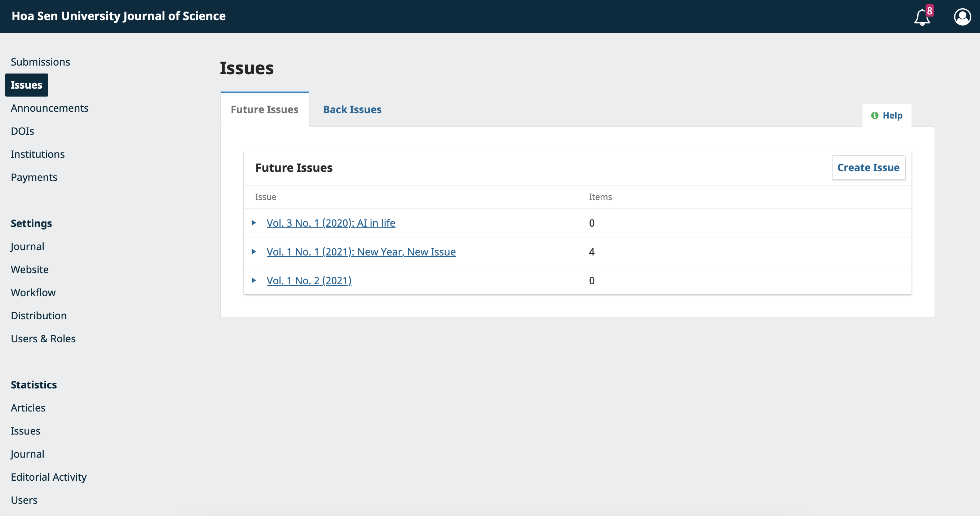Viewport: 980px width, 516px height.
Task: Switch to the Back Issues tab
Action: pos(352,110)
